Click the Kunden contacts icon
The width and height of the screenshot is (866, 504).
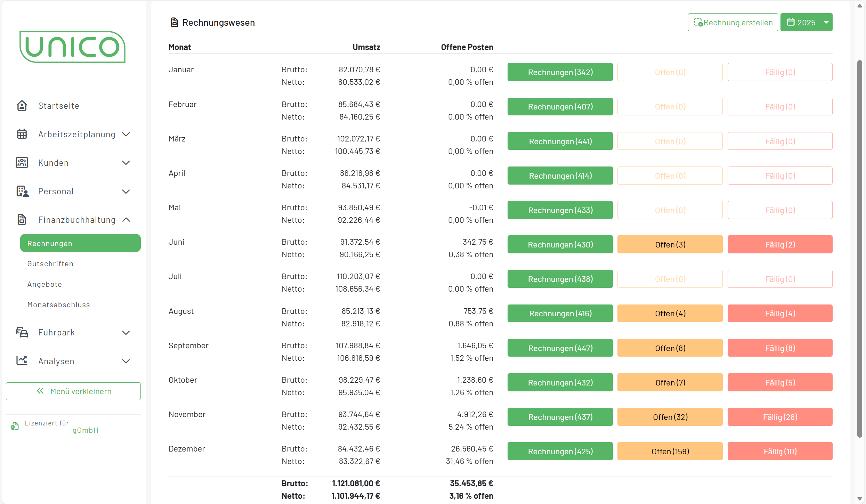[x=22, y=163]
